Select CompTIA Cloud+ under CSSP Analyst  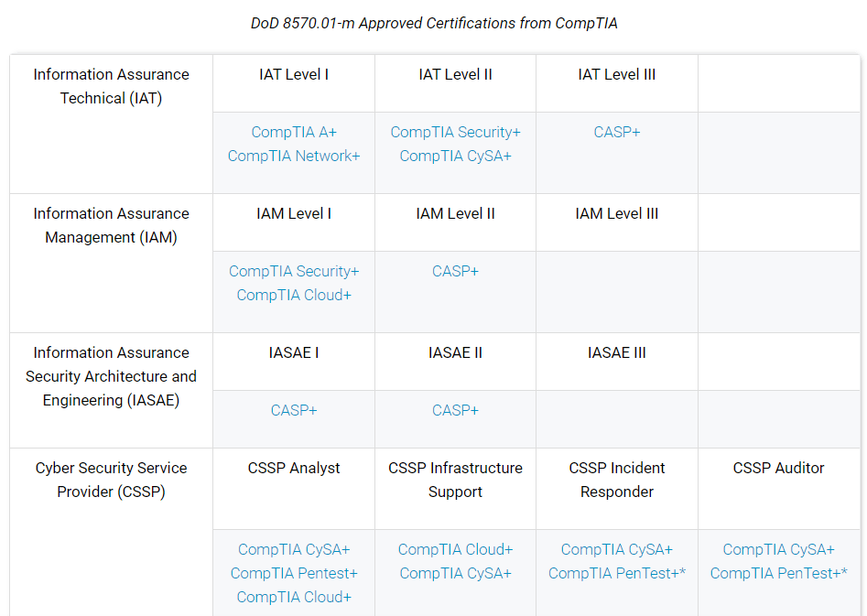[294, 597]
